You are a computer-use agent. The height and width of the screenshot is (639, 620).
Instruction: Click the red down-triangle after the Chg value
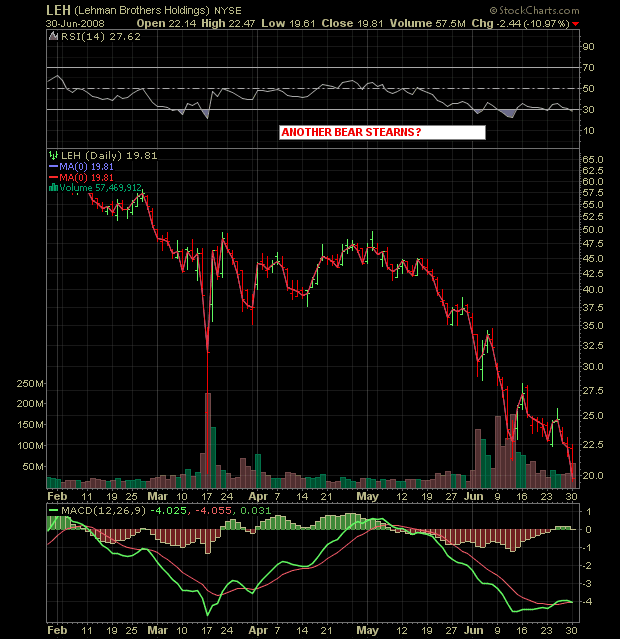pos(576,24)
